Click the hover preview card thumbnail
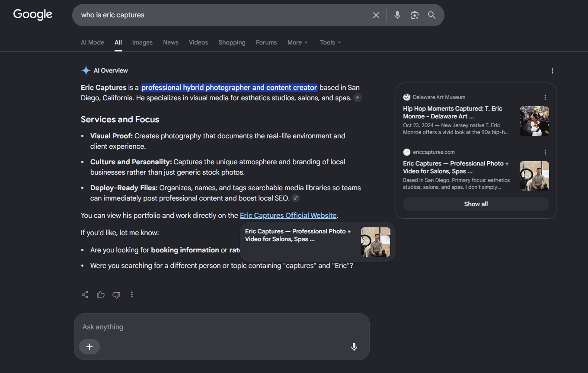 pos(376,242)
